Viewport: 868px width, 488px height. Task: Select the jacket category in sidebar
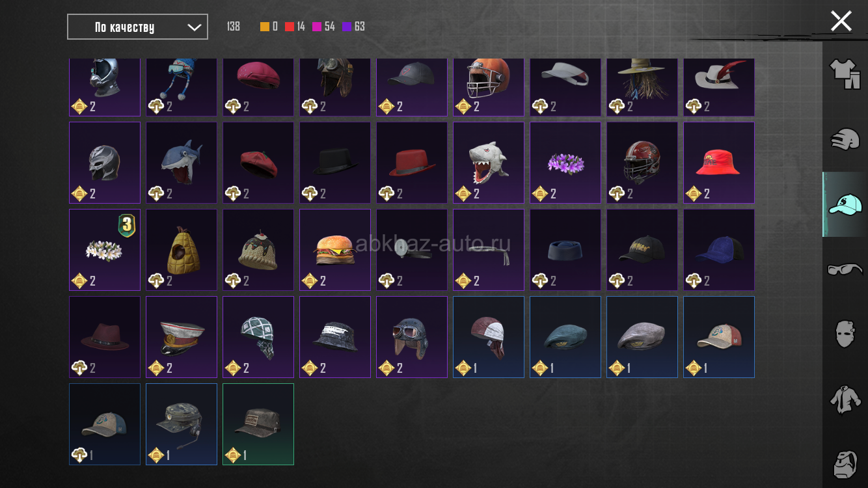click(845, 399)
